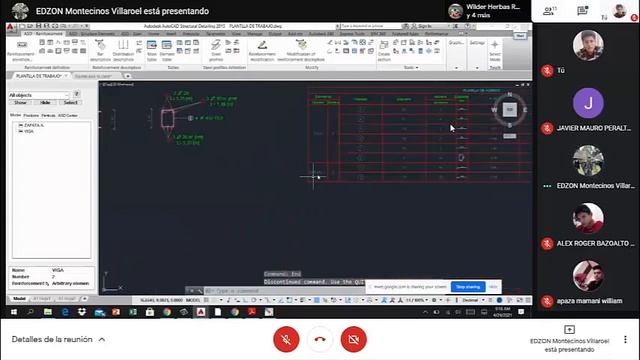Image resolution: width=640 pixels, height=360 pixels.
Task: Switch to ASD Center panel tab
Action: coord(67,116)
